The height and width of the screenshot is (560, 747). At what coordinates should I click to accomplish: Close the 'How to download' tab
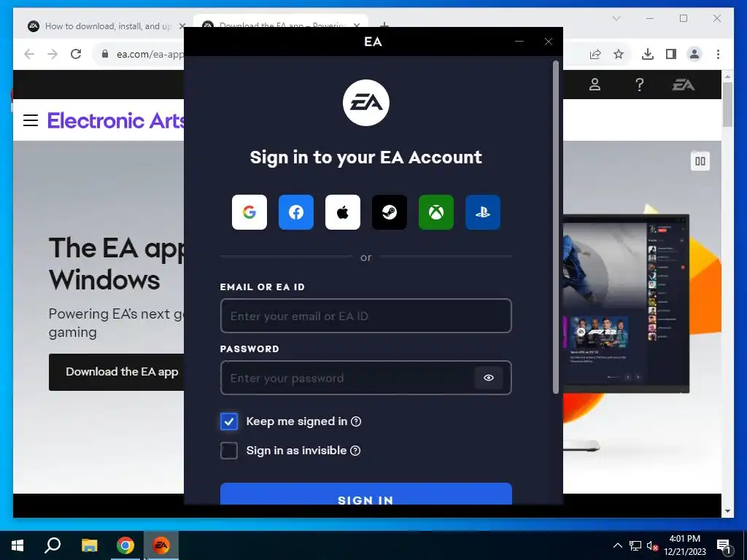(x=182, y=26)
